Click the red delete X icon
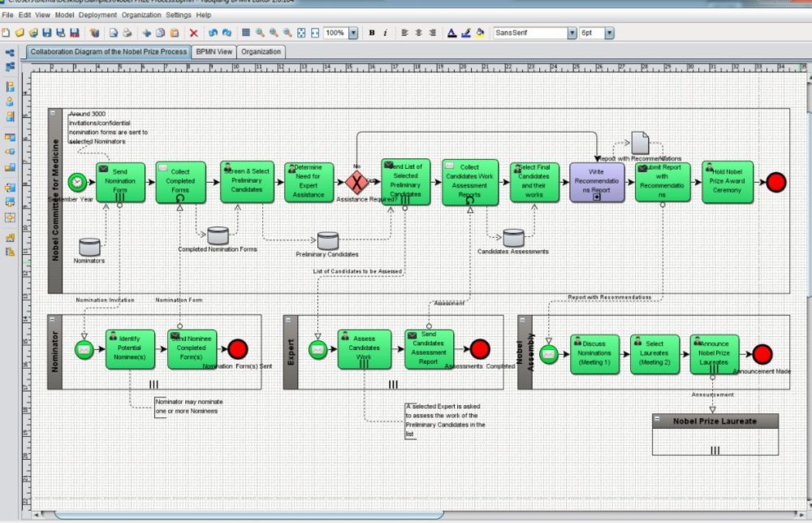 click(193, 33)
